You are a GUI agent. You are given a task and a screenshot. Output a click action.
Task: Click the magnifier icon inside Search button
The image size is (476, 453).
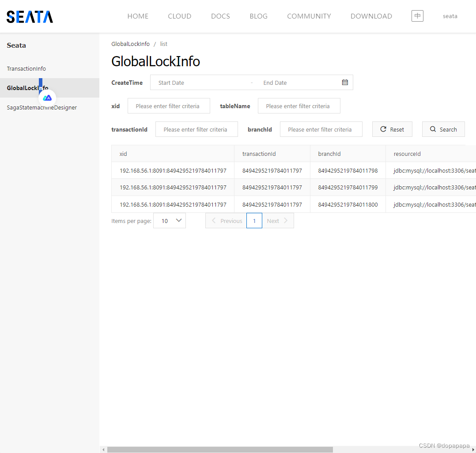pos(433,129)
